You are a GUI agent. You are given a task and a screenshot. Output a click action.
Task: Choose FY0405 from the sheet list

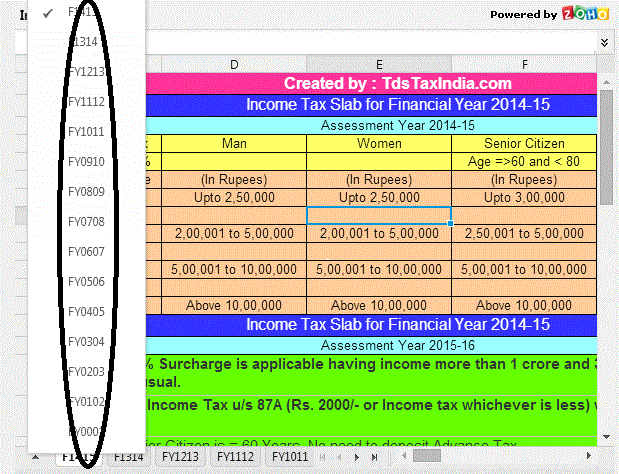pyautogui.click(x=86, y=312)
